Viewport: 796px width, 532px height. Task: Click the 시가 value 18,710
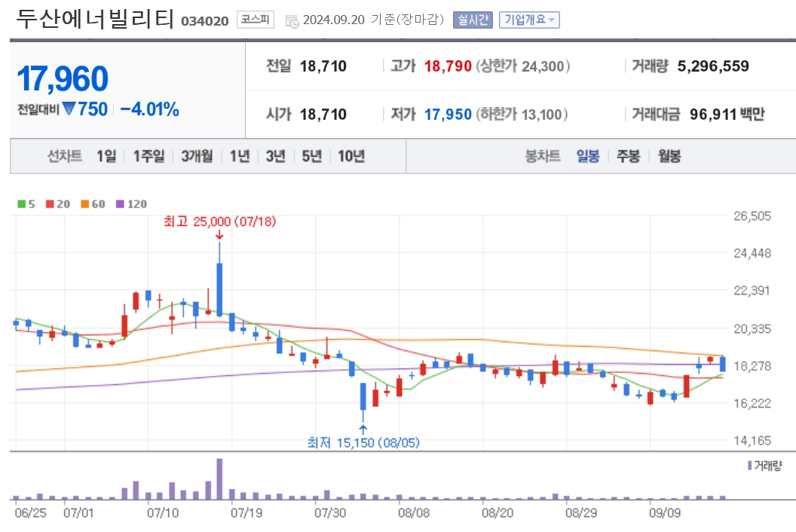(x=323, y=115)
